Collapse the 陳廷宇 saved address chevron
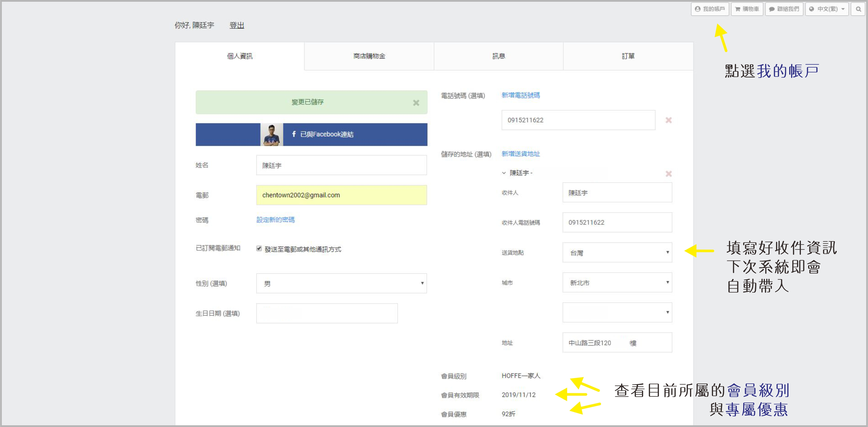This screenshot has height=427, width=868. coord(504,173)
